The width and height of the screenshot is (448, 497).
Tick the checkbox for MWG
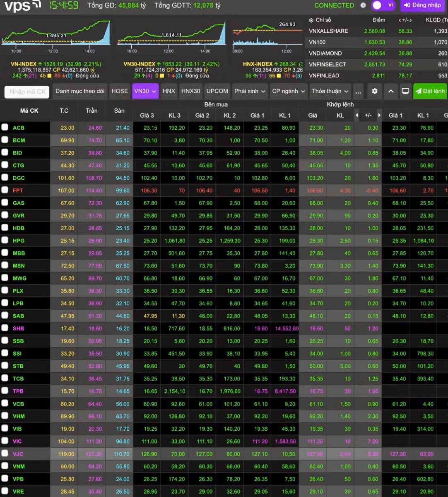pos(5,278)
